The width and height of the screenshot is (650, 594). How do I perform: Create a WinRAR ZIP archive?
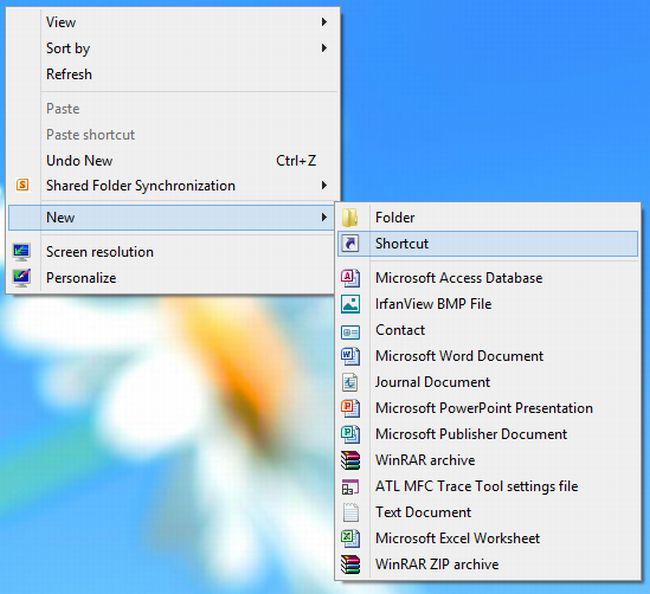pyautogui.click(x=488, y=564)
